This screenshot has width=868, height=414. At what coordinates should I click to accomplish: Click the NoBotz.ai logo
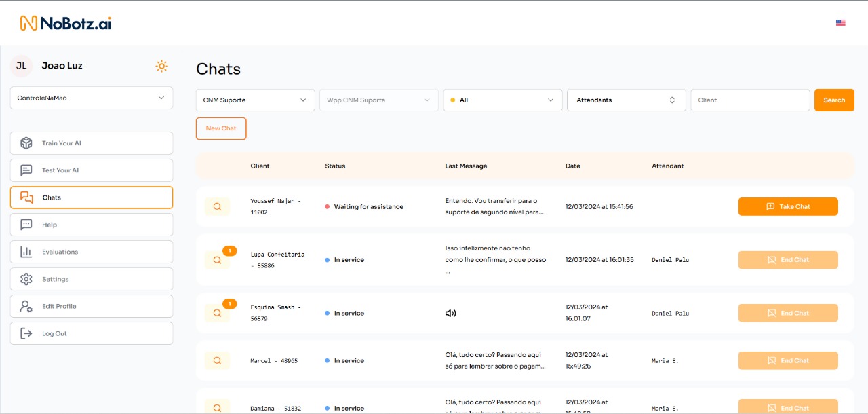click(64, 21)
